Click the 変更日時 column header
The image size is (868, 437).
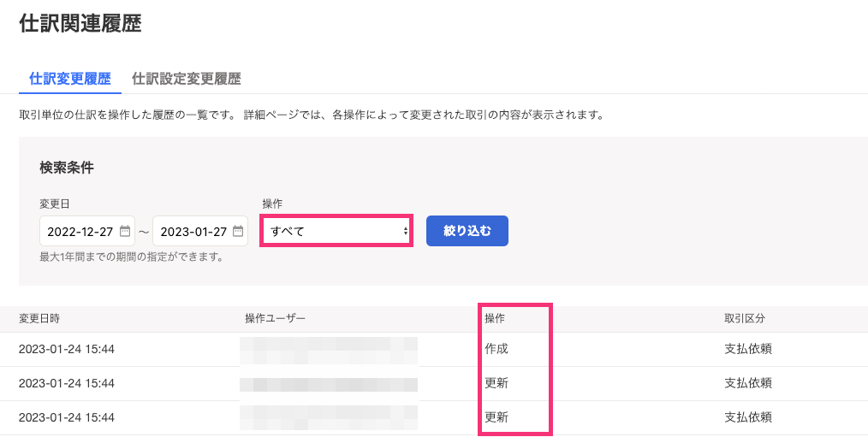click(x=39, y=319)
